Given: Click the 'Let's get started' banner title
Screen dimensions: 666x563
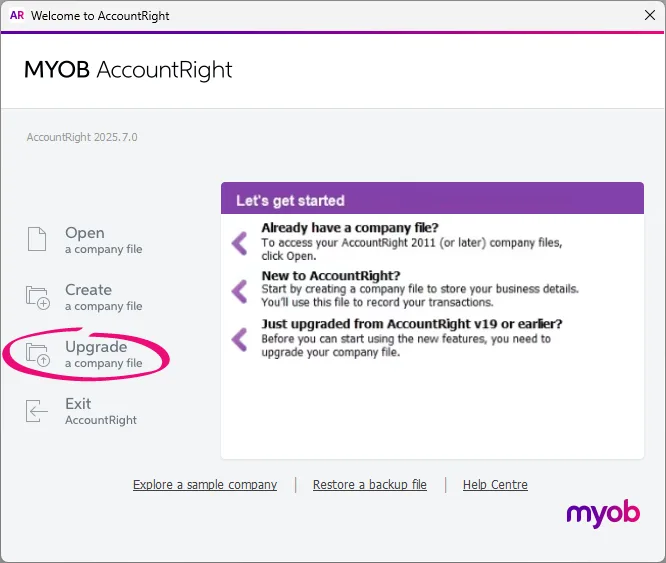Looking at the screenshot, I should pos(290,200).
